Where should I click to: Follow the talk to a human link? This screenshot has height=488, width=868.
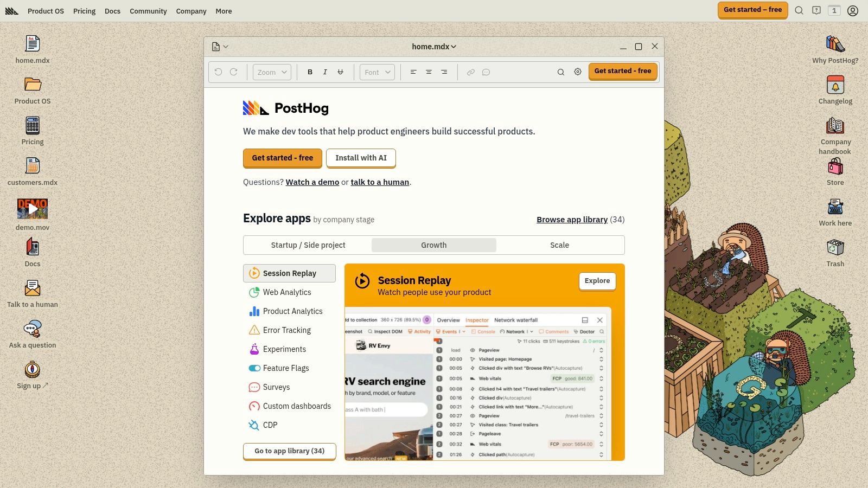tap(380, 182)
